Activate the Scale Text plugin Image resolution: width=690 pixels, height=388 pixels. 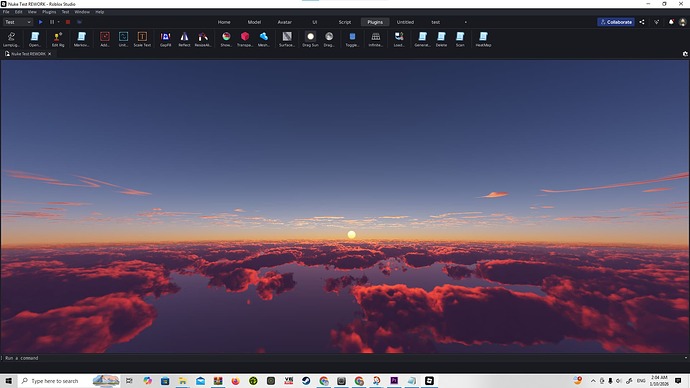[x=142, y=39]
